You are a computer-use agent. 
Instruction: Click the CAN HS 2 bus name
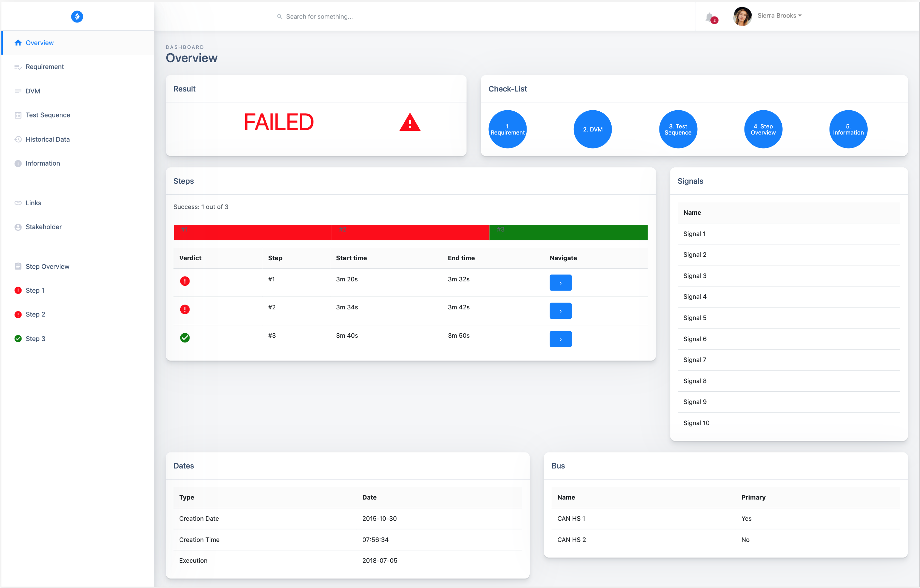pyautogui.click(x=571, y=540)
